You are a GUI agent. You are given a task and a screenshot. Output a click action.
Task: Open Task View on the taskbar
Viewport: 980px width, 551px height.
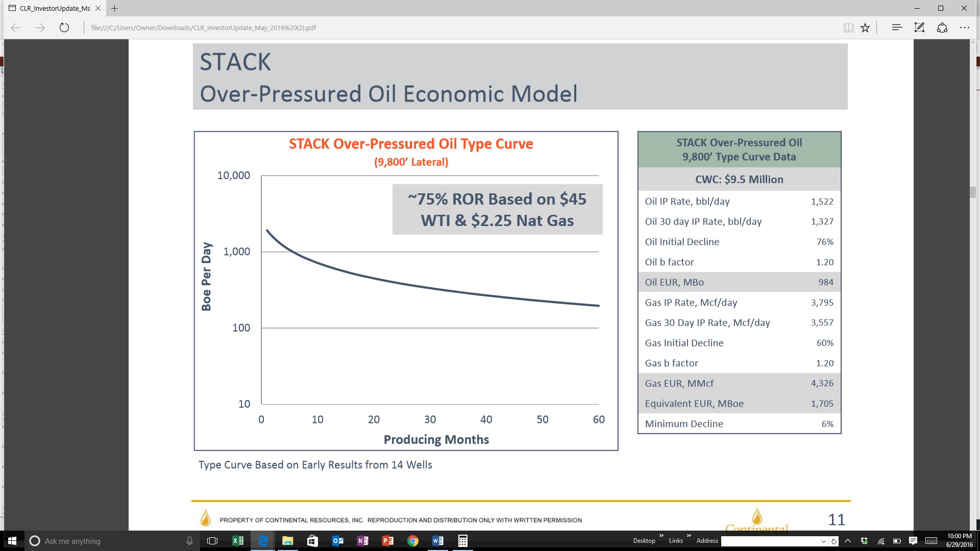(212, 541)
